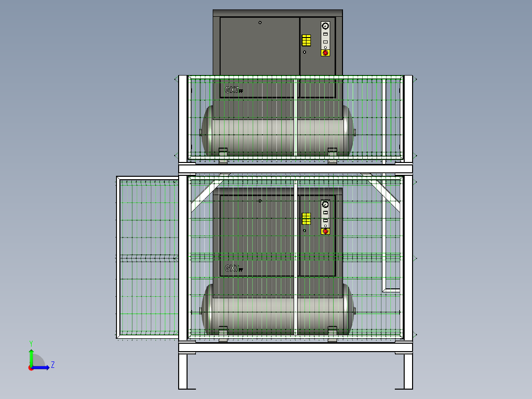The image size is (532, 399).
Task: Select the horizontal beam between the two cages
Action: [x=296, y=169]
